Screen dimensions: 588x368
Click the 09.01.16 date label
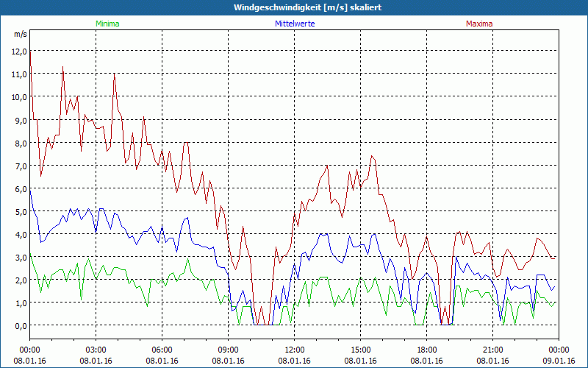pyautogui.click(x=559, y=361)
